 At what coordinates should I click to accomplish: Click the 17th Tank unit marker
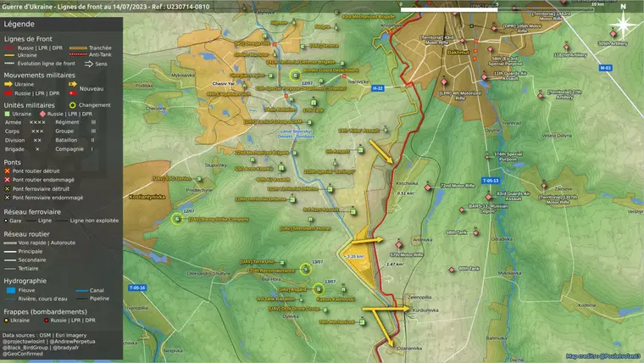pyautogui.click(x=314, y=103)
